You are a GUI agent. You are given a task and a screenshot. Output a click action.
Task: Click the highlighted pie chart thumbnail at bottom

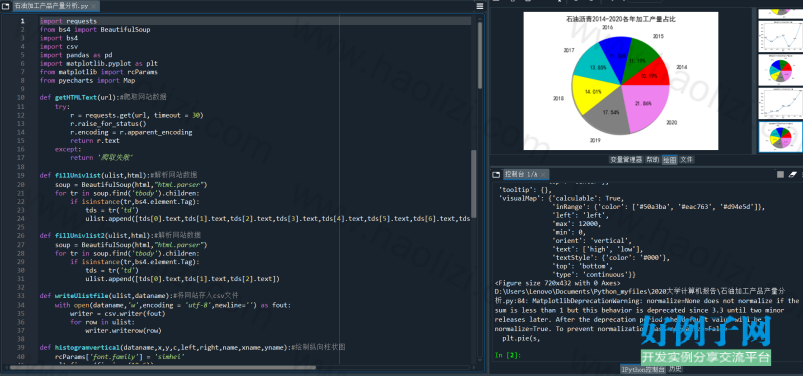click(780, 136)
